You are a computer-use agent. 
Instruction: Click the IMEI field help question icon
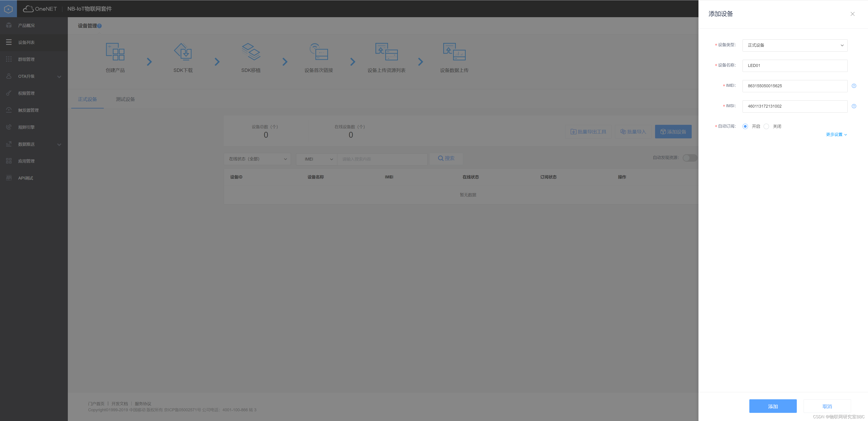(854, 86)
